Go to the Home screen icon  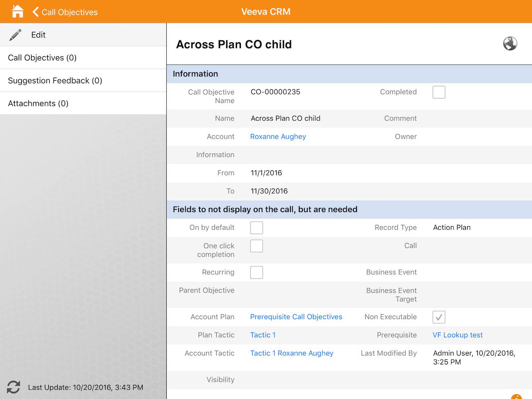pos(17,12)
